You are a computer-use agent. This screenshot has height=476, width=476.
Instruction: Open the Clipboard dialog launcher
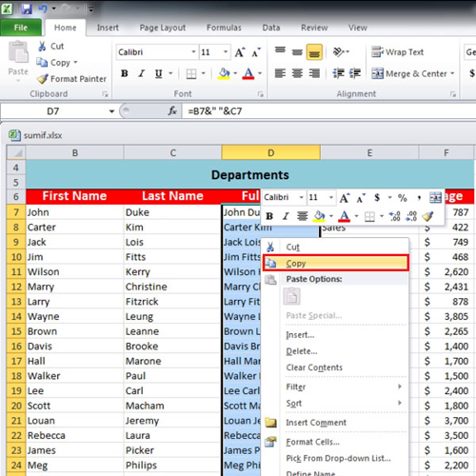coord(105,94)
